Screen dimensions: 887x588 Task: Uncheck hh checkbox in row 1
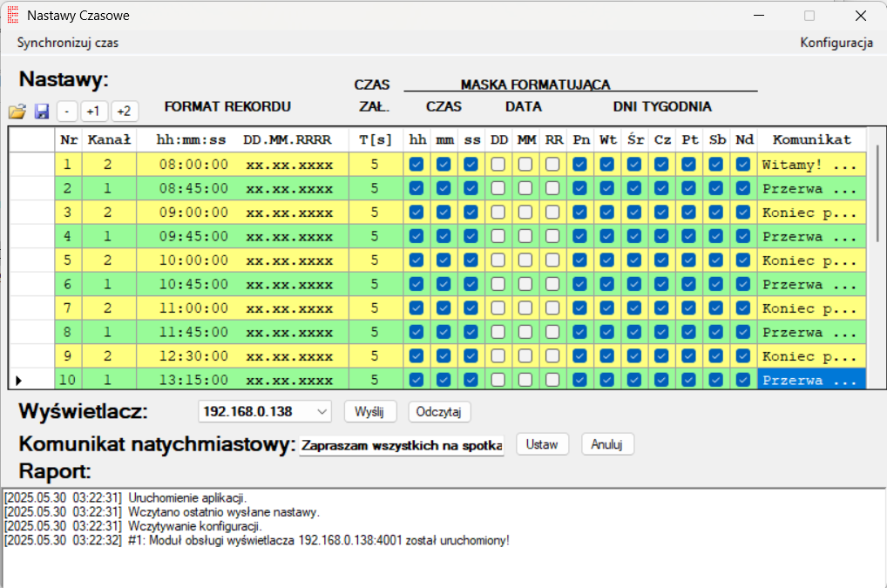pos(416,165)
